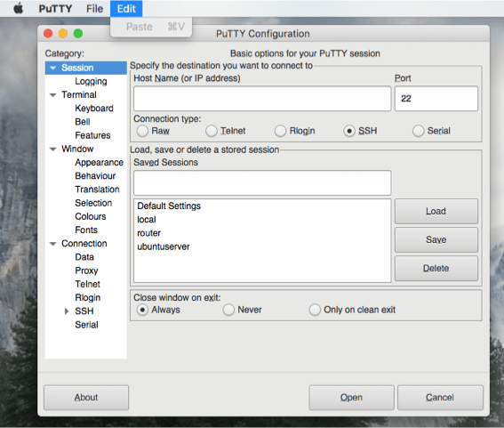Viewport: 504px width, 428px height.
Task: Open the Proxy category
Action: click(x=86, y=271)
